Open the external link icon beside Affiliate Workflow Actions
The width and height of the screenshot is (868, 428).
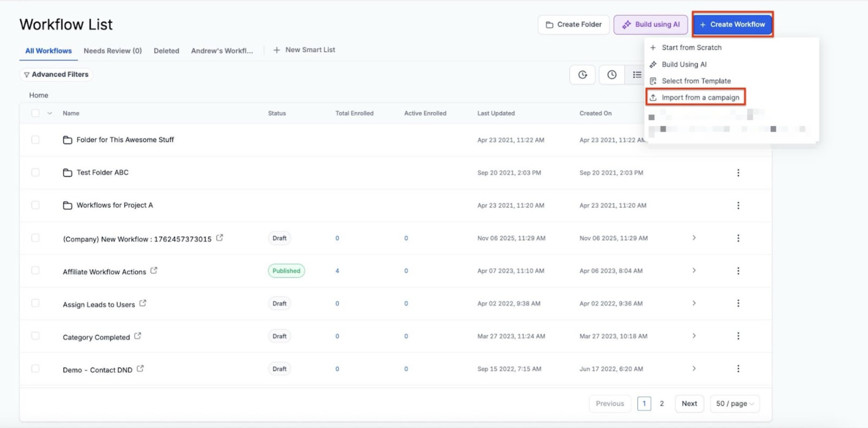pos(154,271)
